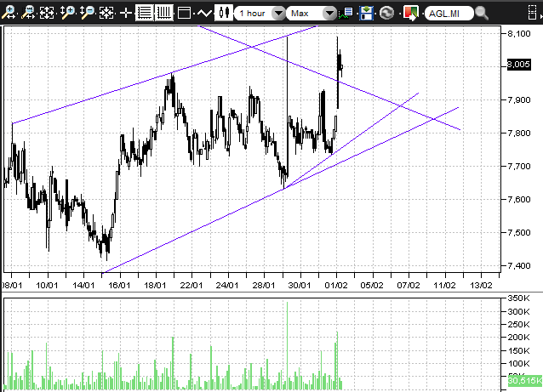
Task: Click the 30,515K current volume label
Action: pyautogui.click(x=525, y=380)
